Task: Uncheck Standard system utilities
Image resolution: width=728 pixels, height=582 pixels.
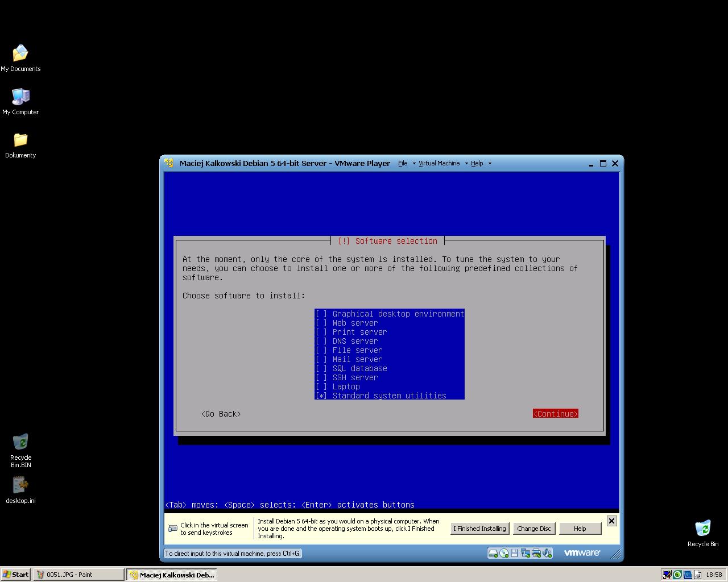Action: pyautogui.click(x=321, y=396)
